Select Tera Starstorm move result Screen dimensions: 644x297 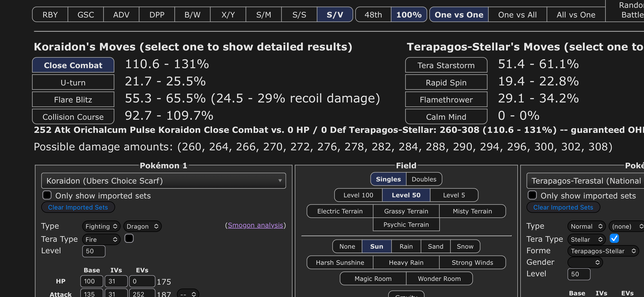click(446, 65)
